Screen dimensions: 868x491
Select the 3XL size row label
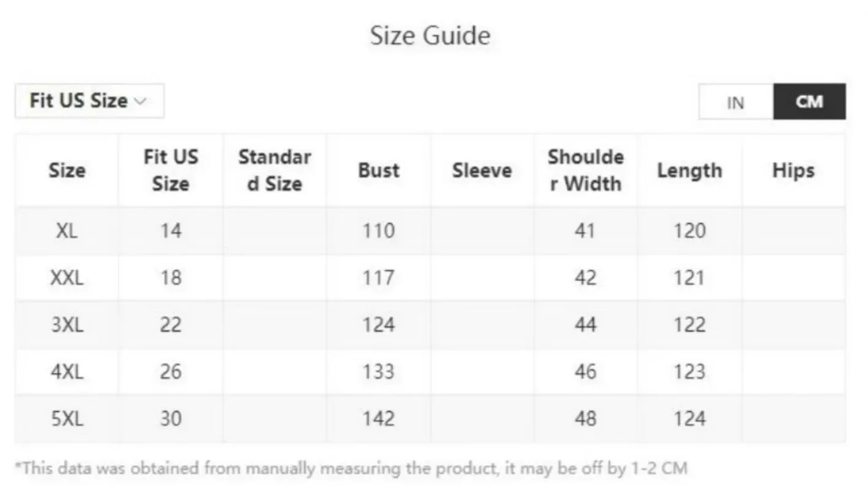pos(67,325)
